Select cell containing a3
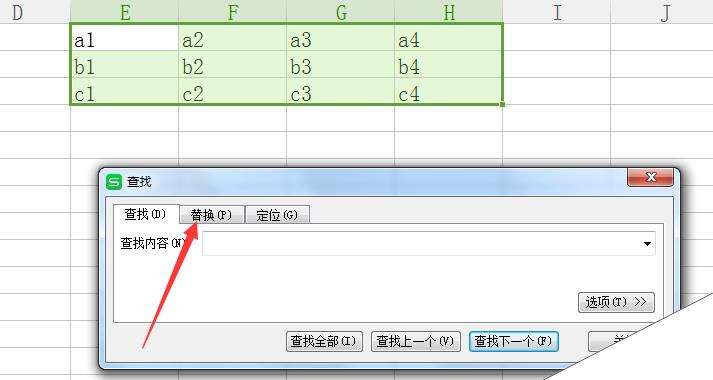The width and height of the screenshot is (713, 380). (341, 37)
